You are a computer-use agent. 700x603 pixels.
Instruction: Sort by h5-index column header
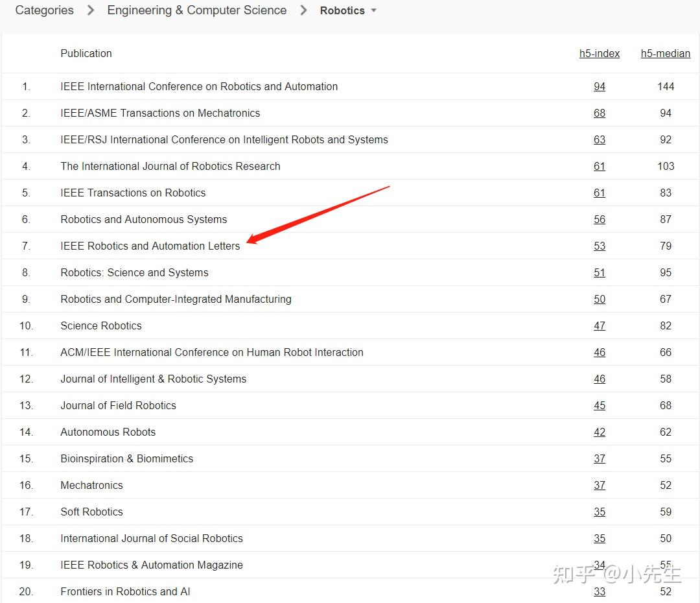pos(600,54)
